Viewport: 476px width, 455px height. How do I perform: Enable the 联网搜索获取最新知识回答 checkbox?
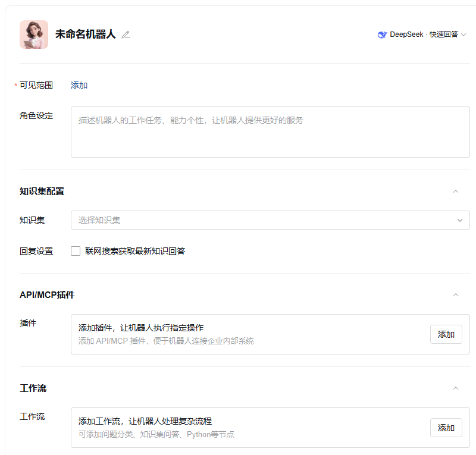(x=76, y=251)
